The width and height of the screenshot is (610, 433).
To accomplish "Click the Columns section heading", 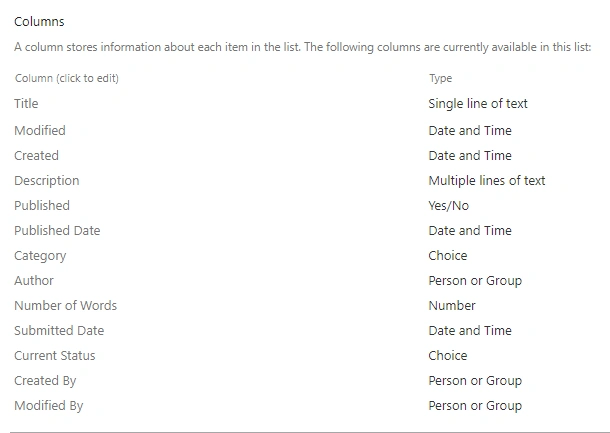I will [x=39, y=21].
